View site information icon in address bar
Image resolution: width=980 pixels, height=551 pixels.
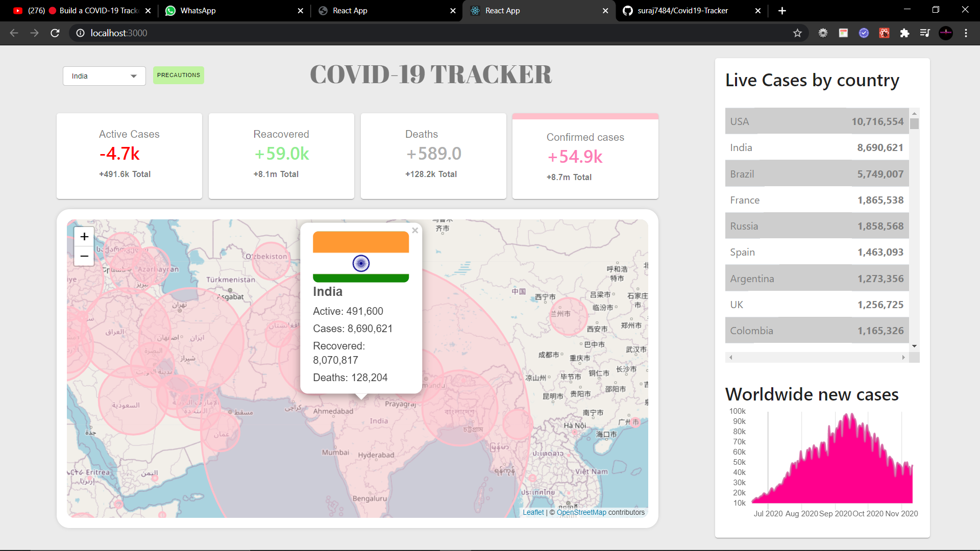click(x=80, y=33)
